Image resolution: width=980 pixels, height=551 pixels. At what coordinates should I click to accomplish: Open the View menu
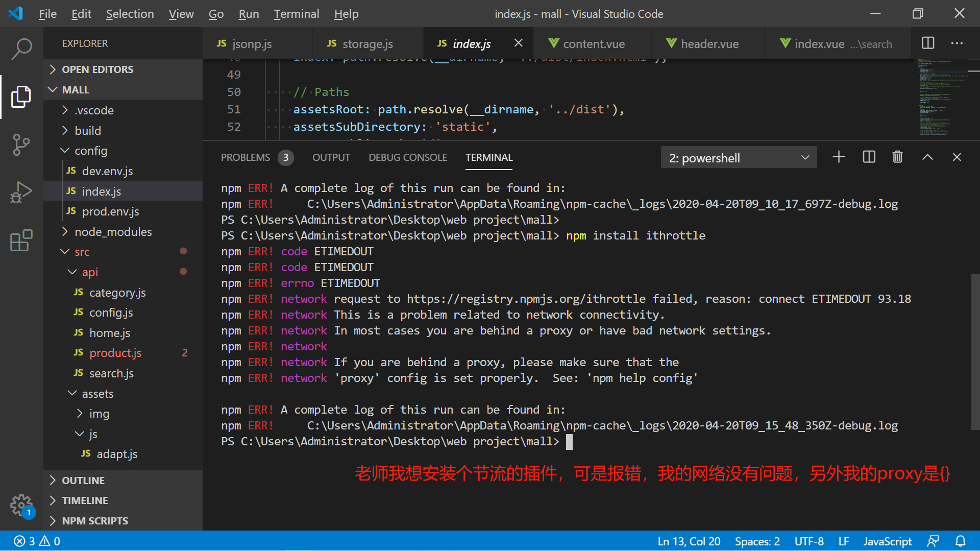click(x=181, y=14)
